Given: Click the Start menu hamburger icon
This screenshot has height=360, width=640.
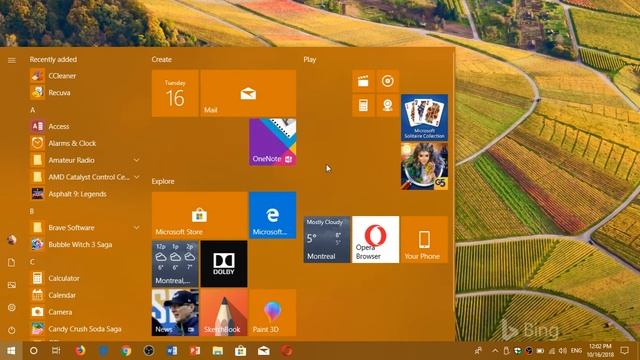Looking at the screenshot, I should (12, 60).
